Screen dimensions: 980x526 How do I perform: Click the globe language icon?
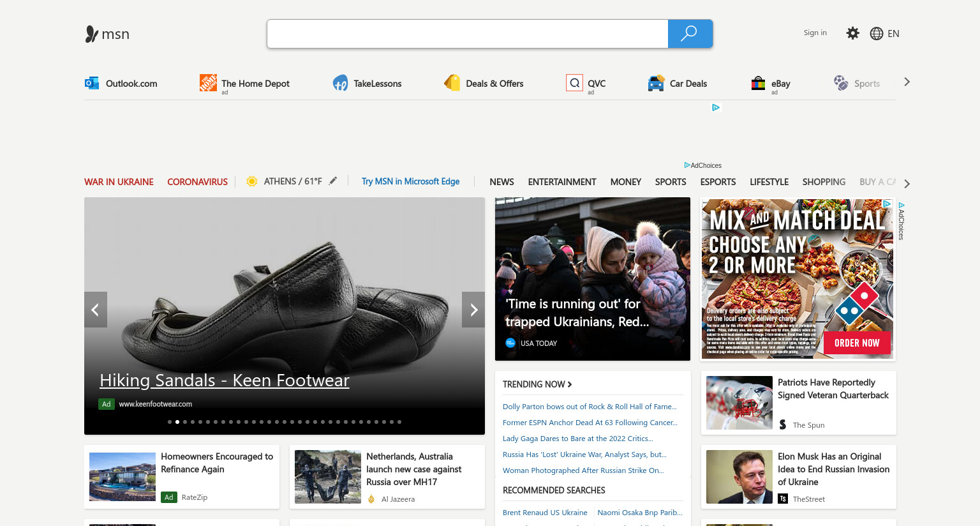[877, 34]
